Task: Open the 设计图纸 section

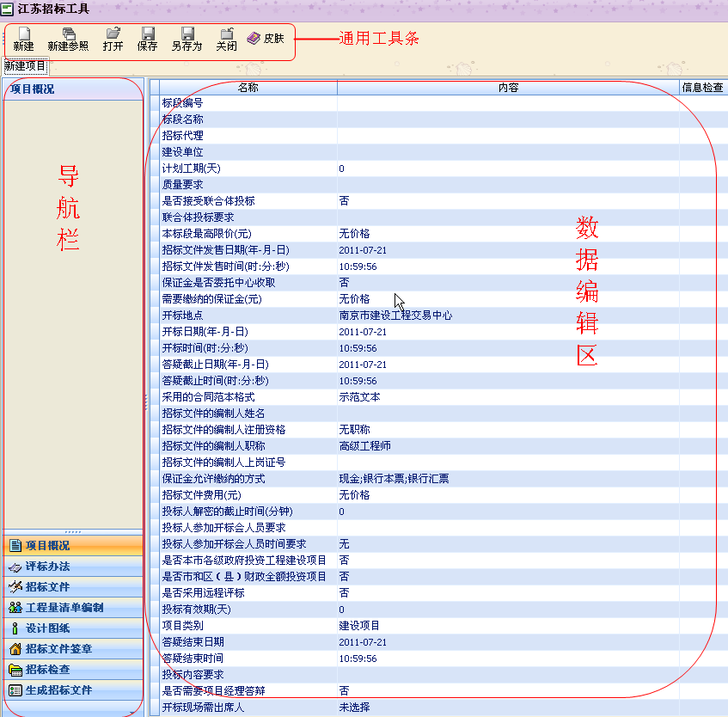Action: [73, 628]
